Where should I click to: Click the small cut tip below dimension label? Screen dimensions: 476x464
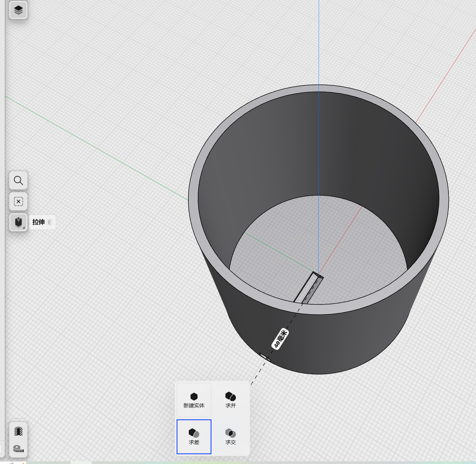[265, 357]
